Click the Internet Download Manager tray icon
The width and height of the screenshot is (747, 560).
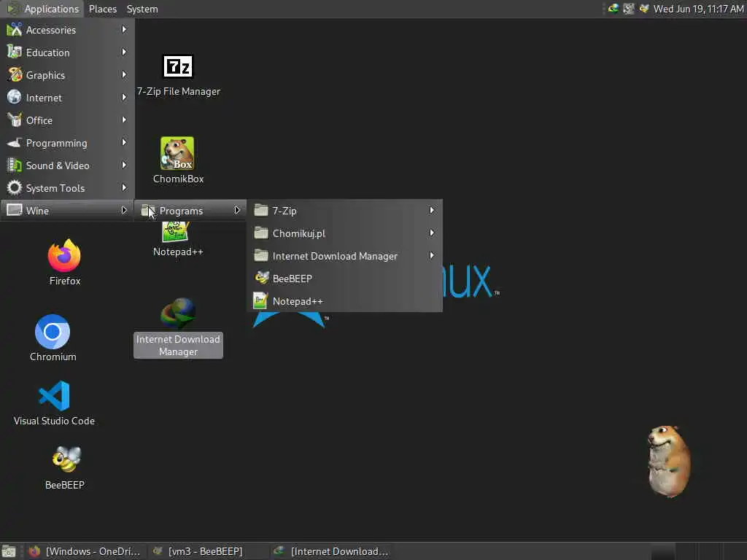pyautogui.click(x=613, y=9)
